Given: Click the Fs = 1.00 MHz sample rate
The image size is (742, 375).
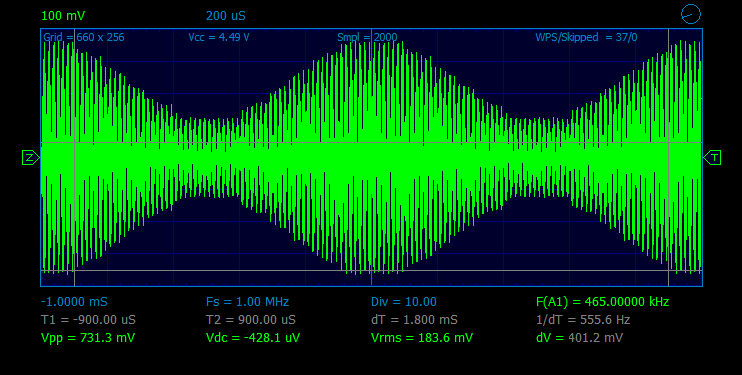Looking at the screenshot, I should 247,302.
